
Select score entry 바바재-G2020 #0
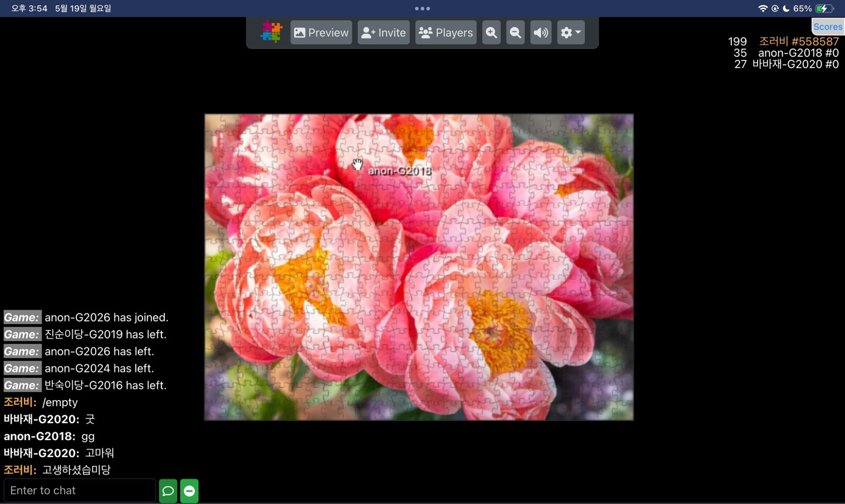pos(795,64)
